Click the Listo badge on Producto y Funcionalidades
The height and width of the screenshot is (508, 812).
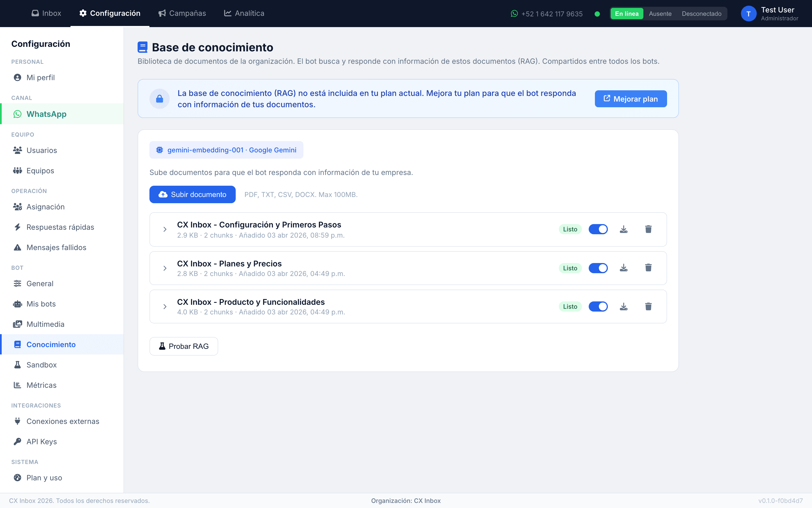click(570, 306)
